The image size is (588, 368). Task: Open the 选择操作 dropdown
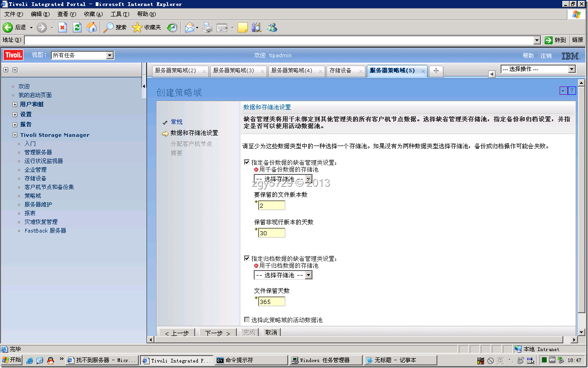[538, 69]
